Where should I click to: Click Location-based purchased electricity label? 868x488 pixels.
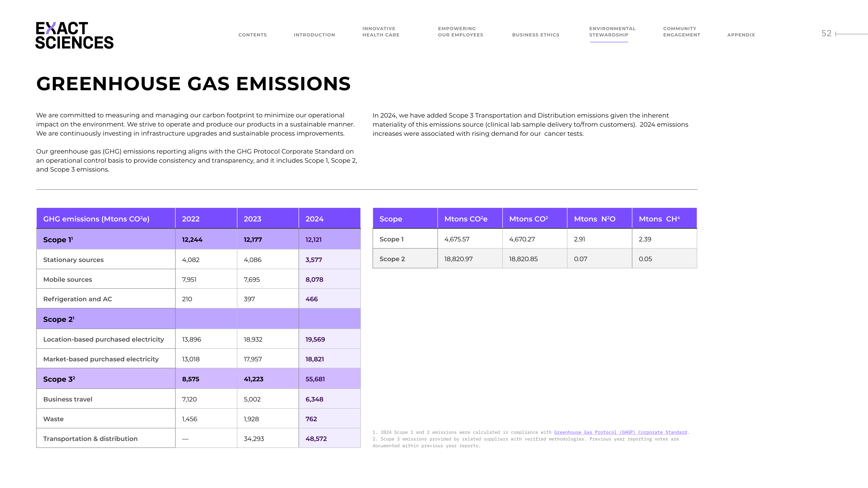click(x=104, y=339)
